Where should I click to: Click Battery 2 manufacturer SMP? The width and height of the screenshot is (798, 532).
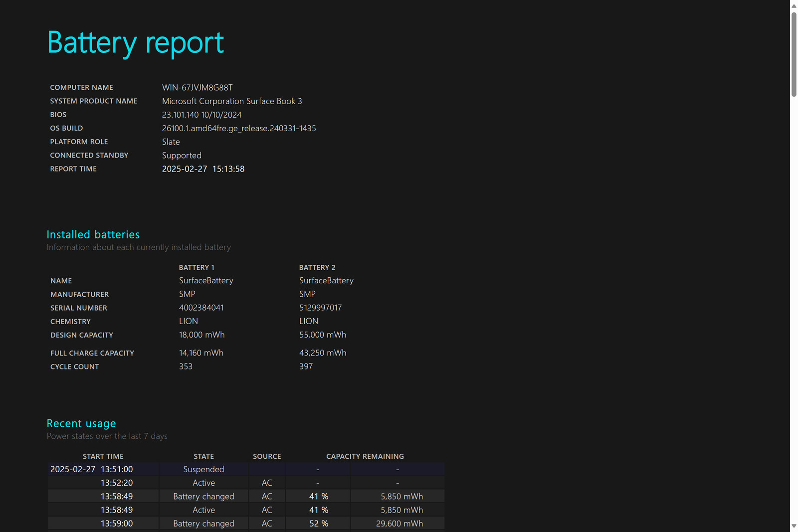click(307, 294)
